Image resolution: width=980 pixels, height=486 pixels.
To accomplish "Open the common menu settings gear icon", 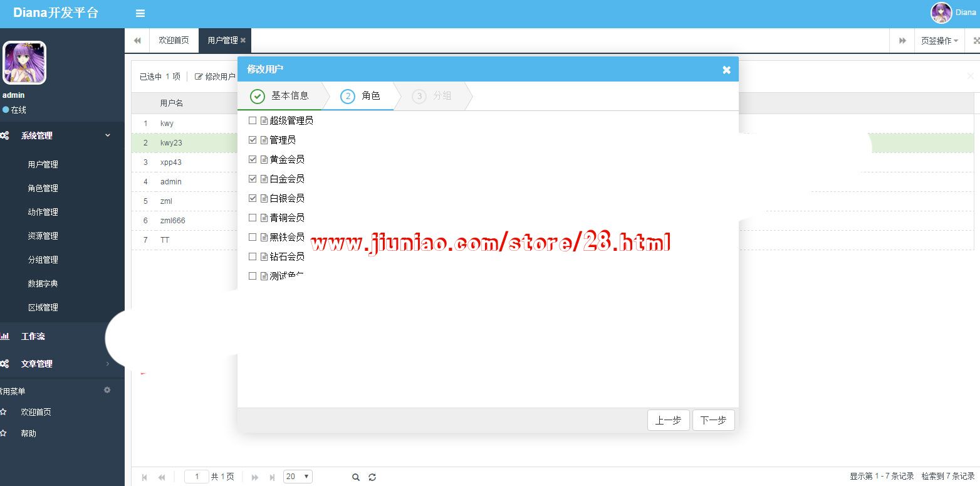I will (x=107, y=390).
